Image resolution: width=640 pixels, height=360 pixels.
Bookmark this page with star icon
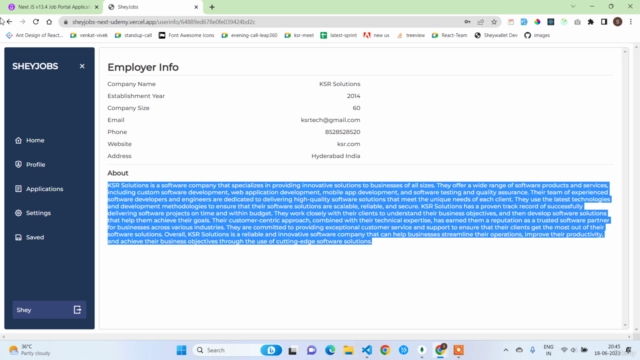(494, 22)
